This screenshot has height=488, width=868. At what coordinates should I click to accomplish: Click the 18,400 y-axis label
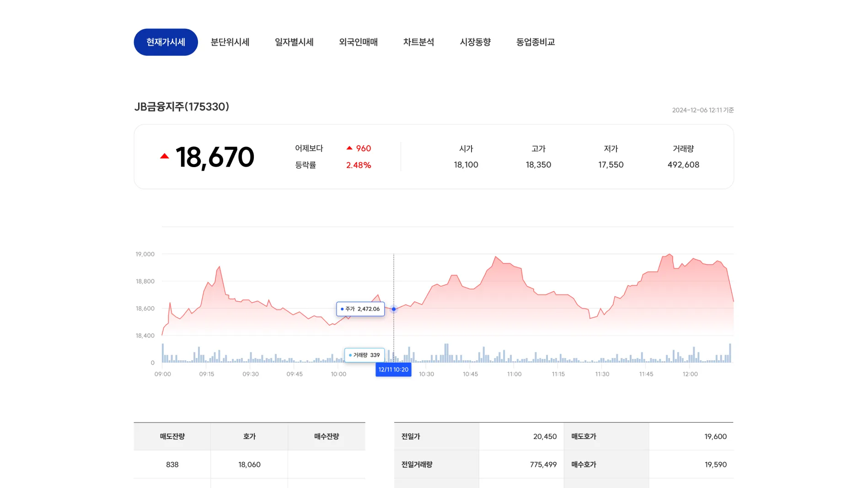point(145,336)
